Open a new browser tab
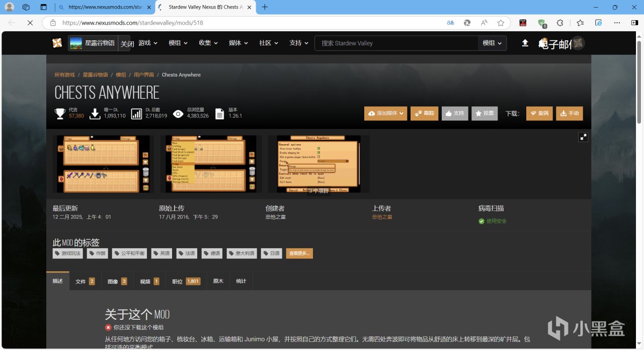Image resolution: width=644 pixels, height=350 pixels. tap(265, 7)
